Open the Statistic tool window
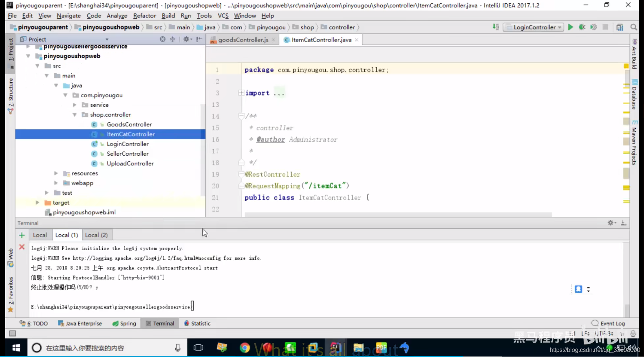The height and width of the screenshot is (357, 644). click(197, 324)
